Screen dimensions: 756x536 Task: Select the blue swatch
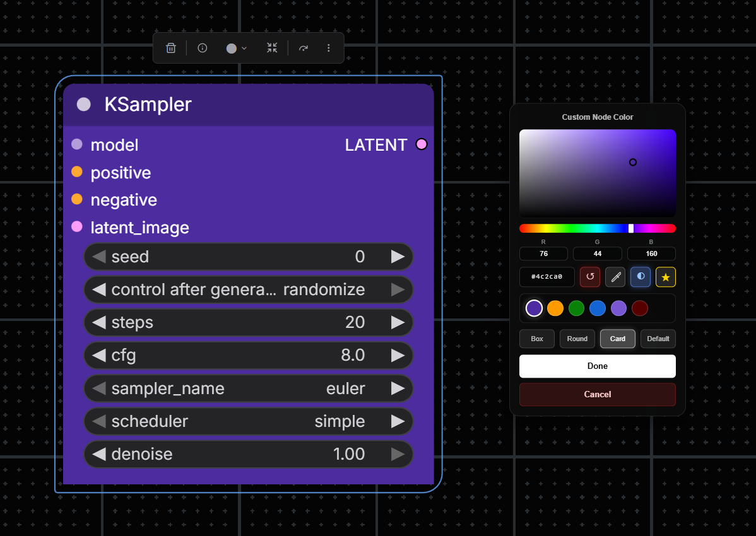pyautogui.click(x=598, y=308)
